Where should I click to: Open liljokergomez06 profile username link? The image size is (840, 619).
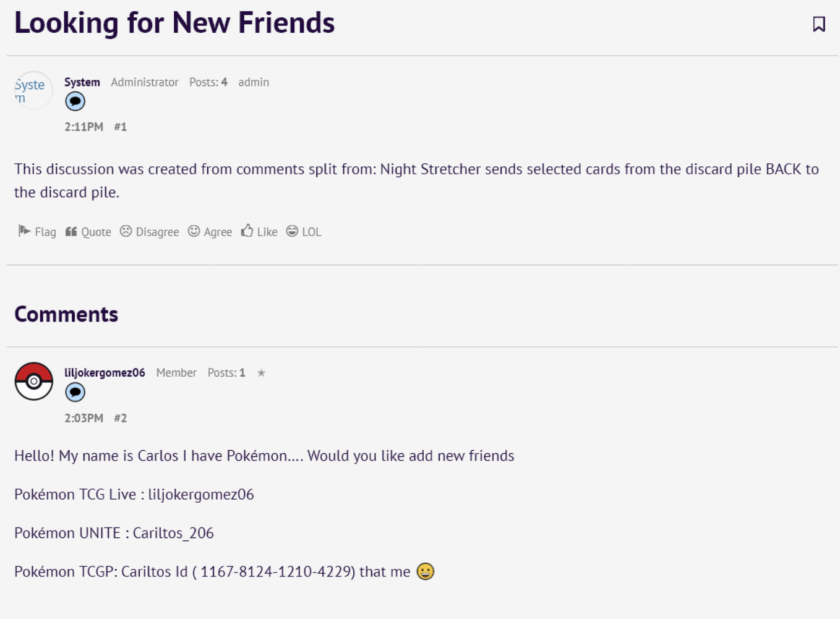coord(105,373)
